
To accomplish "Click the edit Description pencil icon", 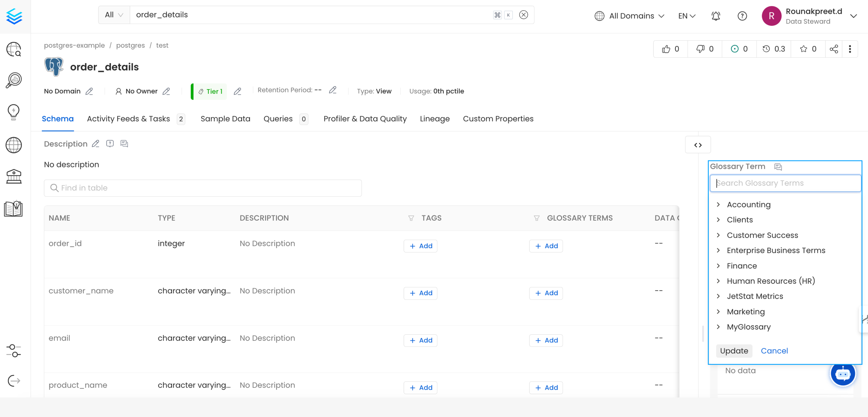I will (96, 144).
